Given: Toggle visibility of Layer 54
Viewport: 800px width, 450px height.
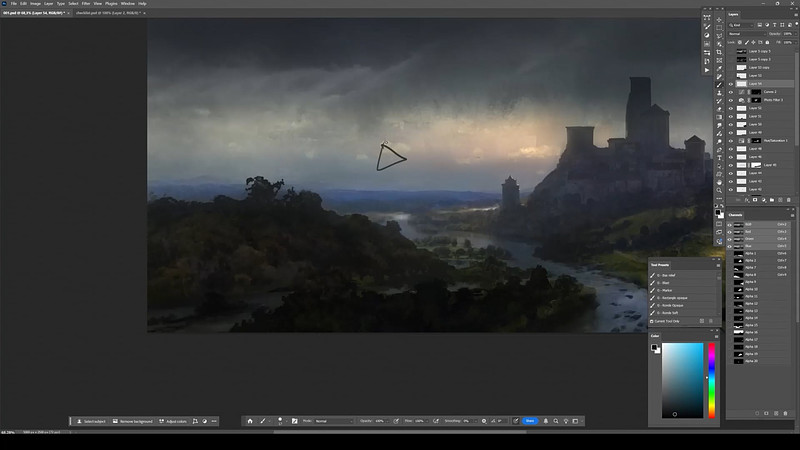Looking at the screenshot, I should pyautogui.click(x=731, y=84).
